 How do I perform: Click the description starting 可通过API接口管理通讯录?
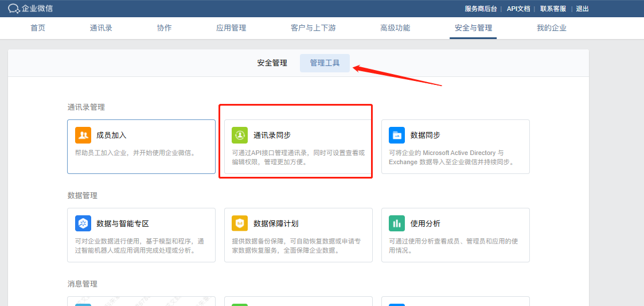tap(298, 157)
